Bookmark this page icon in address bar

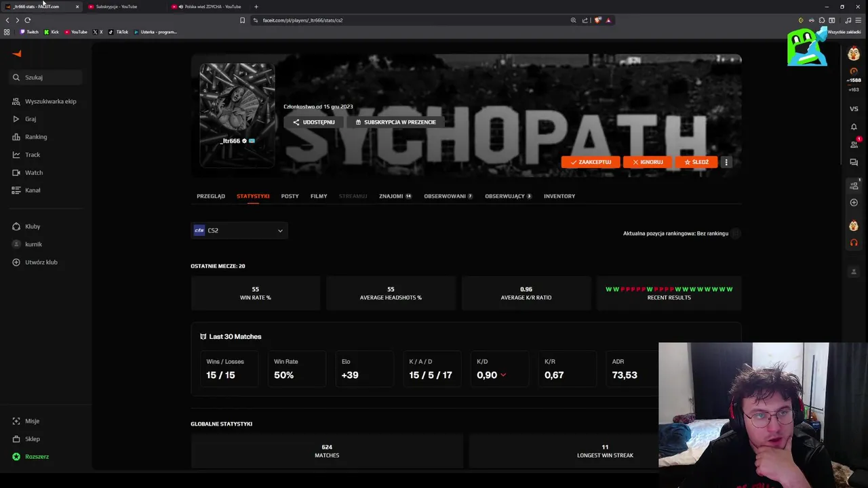[242, 20]
